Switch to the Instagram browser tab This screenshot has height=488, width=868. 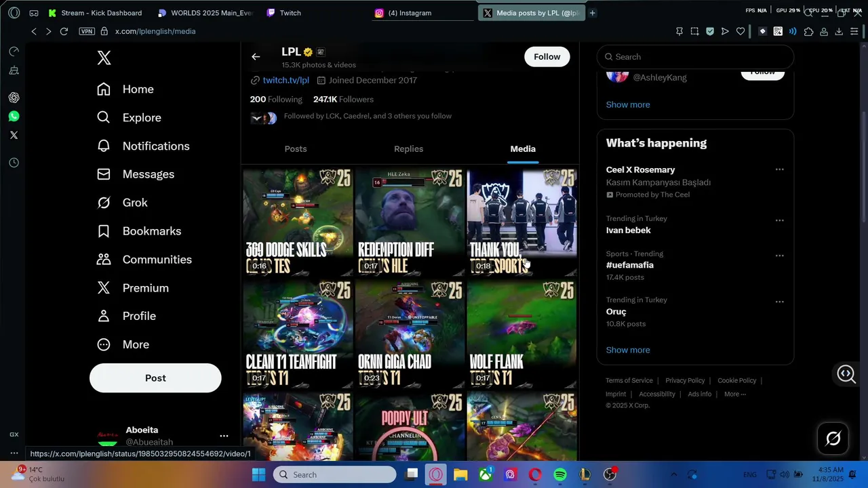(x=424, y=13)
